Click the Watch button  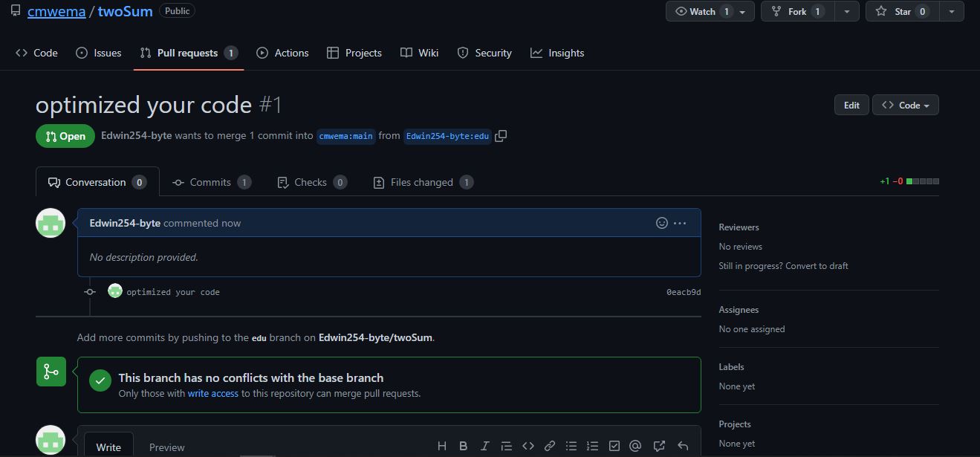point(710,11)
